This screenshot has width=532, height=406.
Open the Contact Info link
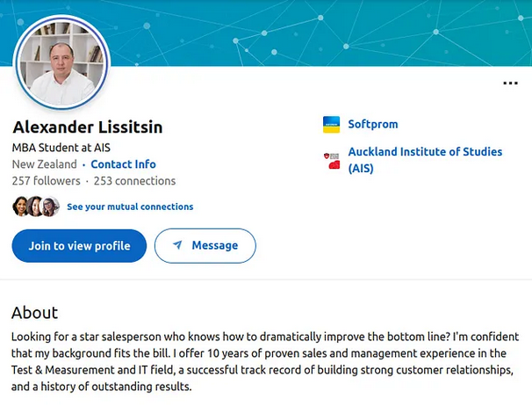[x=123, y=164]
